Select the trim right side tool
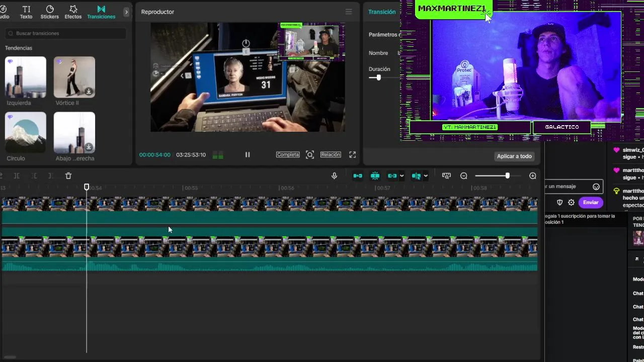644x362 pixels. click(x=50, y=175)
